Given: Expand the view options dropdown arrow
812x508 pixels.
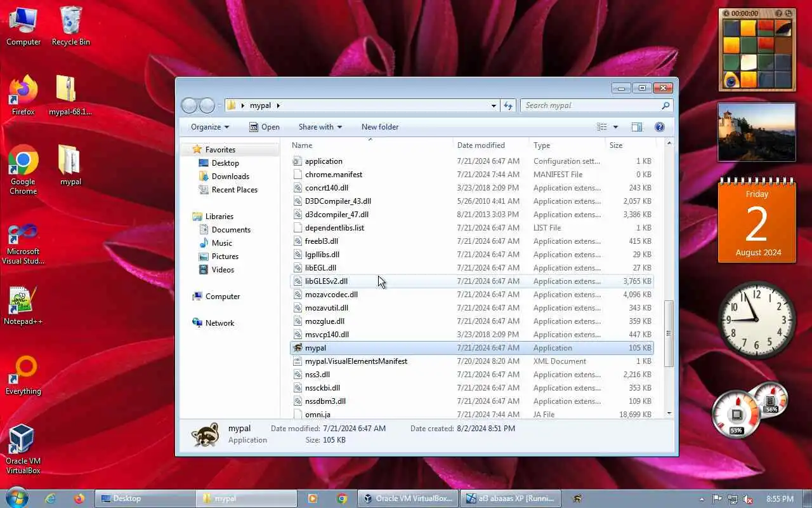Looking at the screenshot, I should pyautogui.click(x=615, y=127).
